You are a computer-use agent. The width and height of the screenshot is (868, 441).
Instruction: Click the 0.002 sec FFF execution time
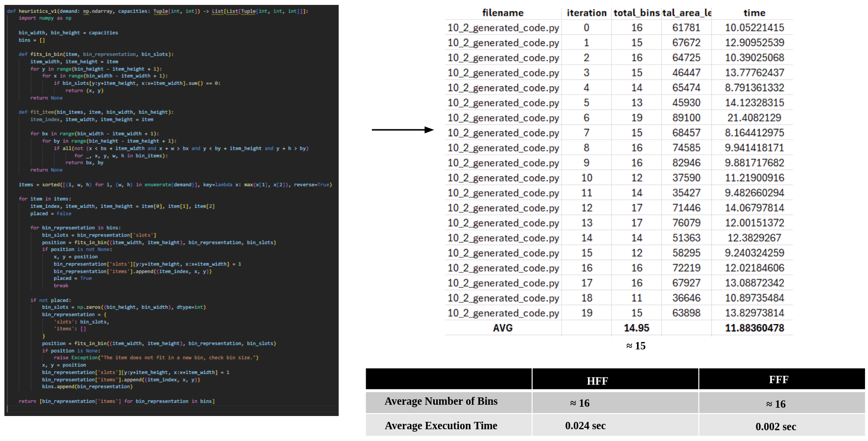coord(775,427)
